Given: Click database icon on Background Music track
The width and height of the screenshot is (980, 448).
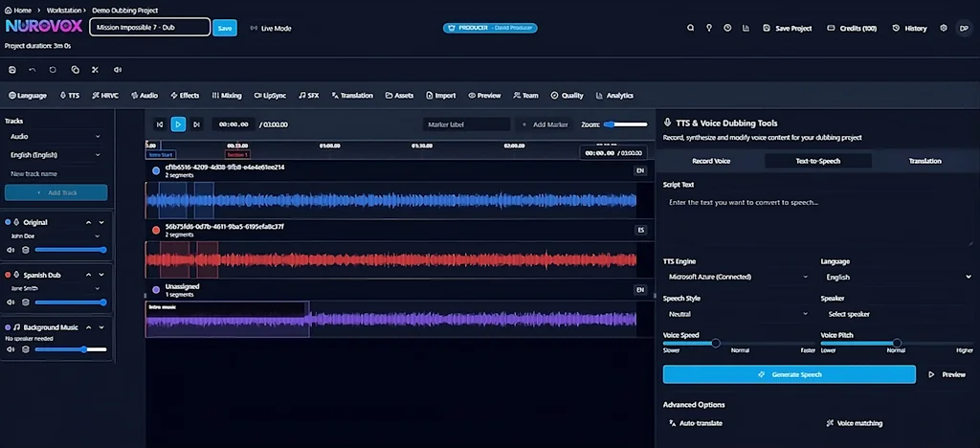Looking at the screenshot, I should point(26,349).
